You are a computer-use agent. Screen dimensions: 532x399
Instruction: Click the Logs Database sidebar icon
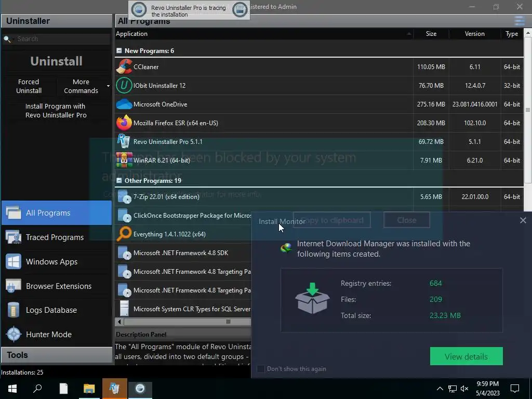point(14,310)
